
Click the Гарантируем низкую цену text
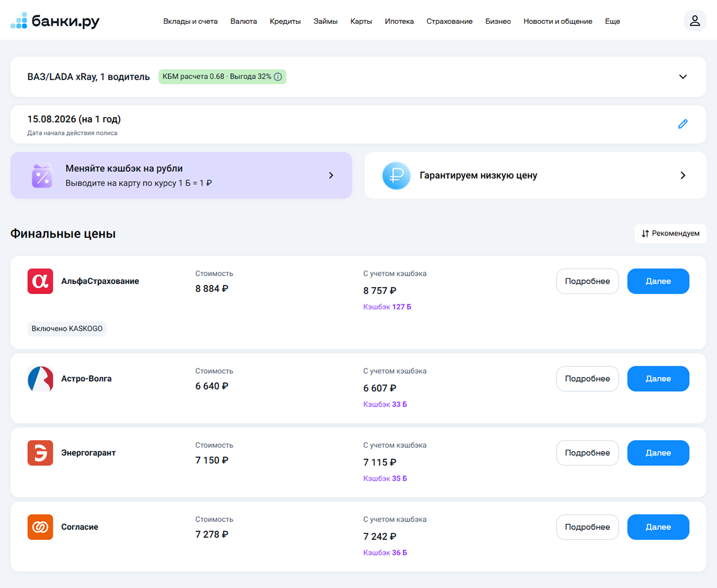[479, 176]
